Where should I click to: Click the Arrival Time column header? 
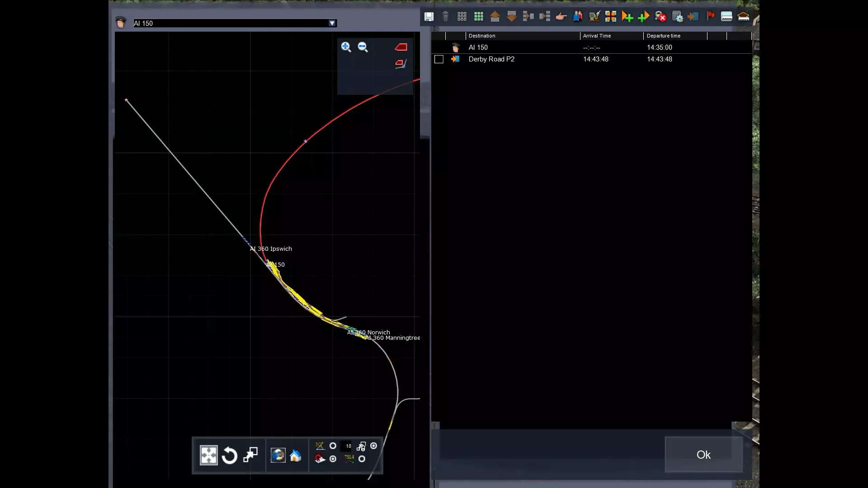[x=597, y=36]
